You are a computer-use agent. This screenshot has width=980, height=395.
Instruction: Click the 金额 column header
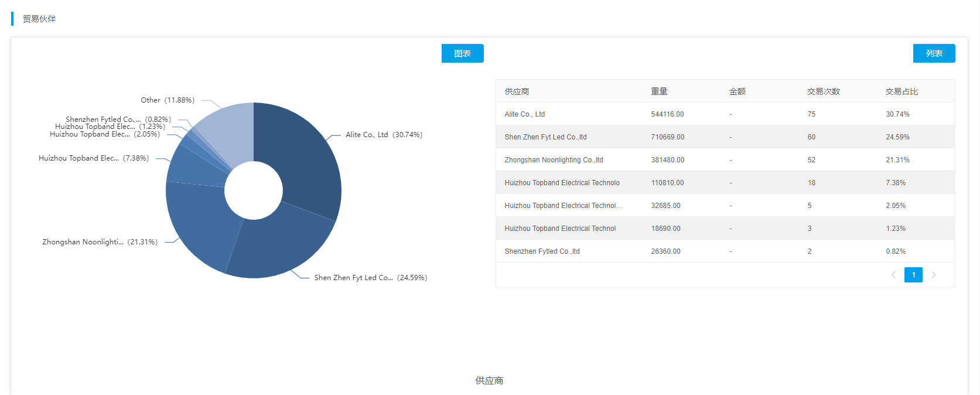pos(737,91)
